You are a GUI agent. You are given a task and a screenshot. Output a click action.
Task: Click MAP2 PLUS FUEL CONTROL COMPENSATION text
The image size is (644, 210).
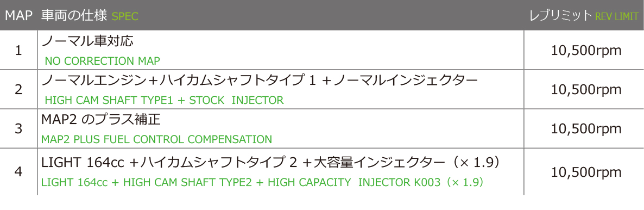pyautogui.click(x=157, y=139)
